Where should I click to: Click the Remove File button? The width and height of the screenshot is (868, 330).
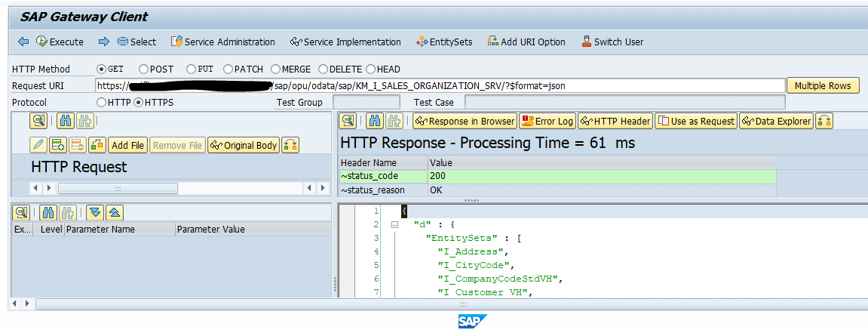pos(178,145)
